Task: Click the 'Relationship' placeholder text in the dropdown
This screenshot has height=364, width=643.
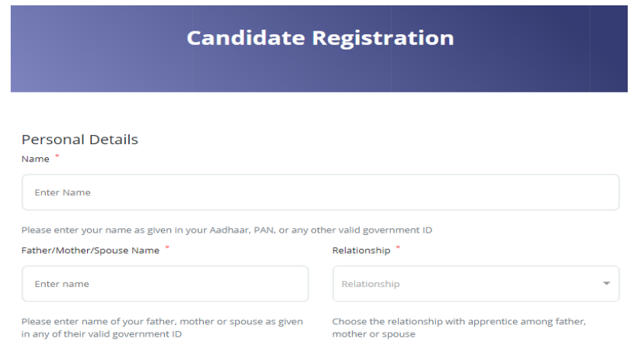Action: coord(370,284)
